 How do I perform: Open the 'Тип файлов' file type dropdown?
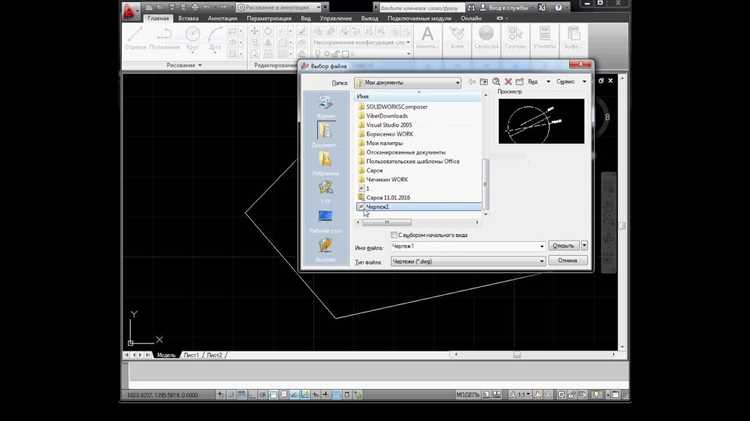coord(542,261)
